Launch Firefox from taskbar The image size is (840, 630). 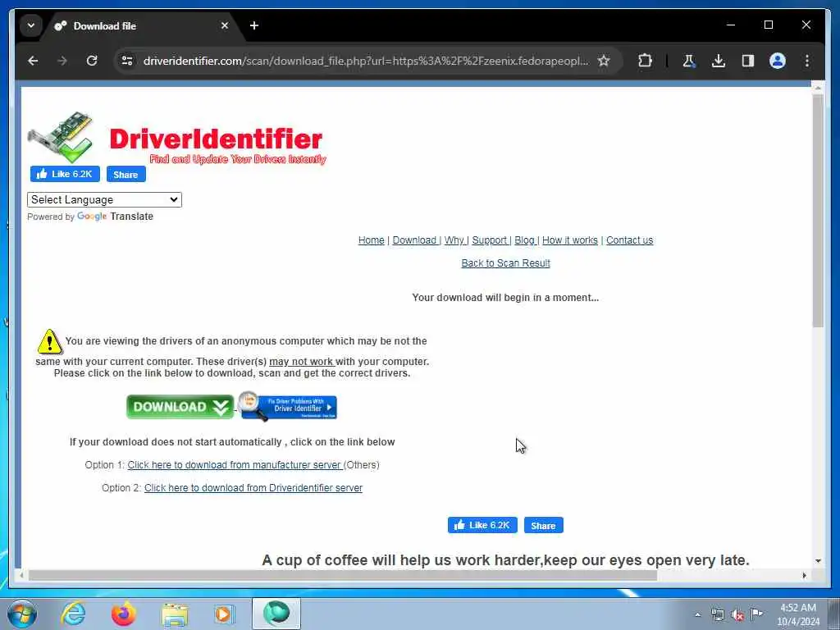124,614
